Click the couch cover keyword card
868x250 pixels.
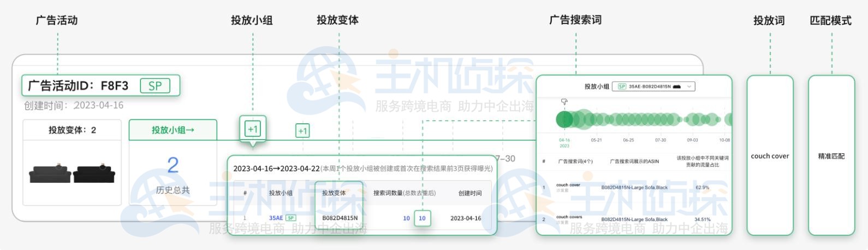click(x=770, y=156)
